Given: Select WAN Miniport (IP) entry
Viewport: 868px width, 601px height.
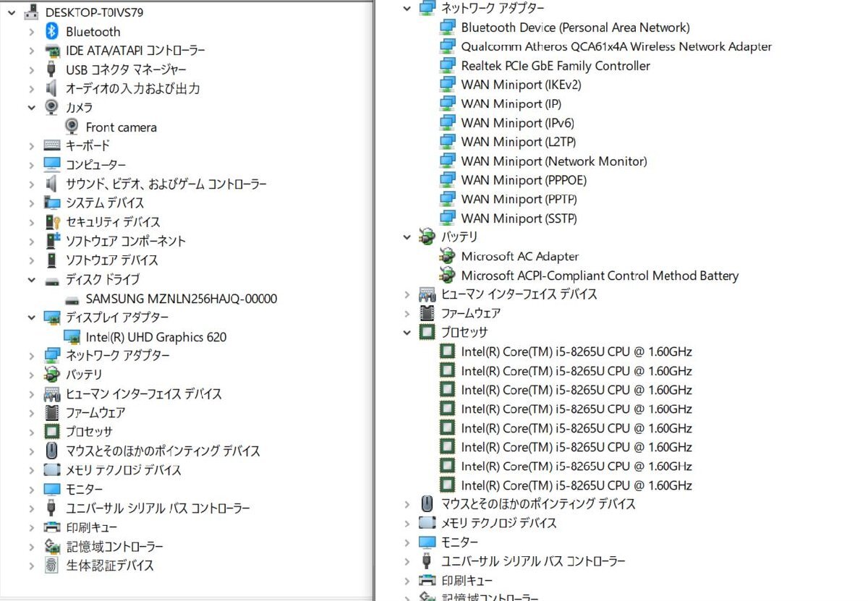Looking at the screenshot, I should pos(511,103).
